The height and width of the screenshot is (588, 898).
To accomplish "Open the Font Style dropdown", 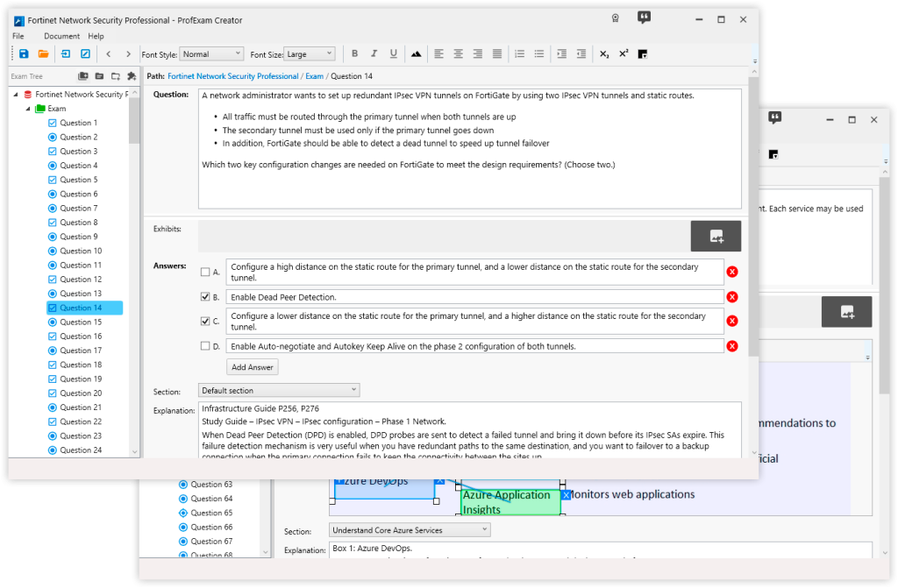I will 211,53.
